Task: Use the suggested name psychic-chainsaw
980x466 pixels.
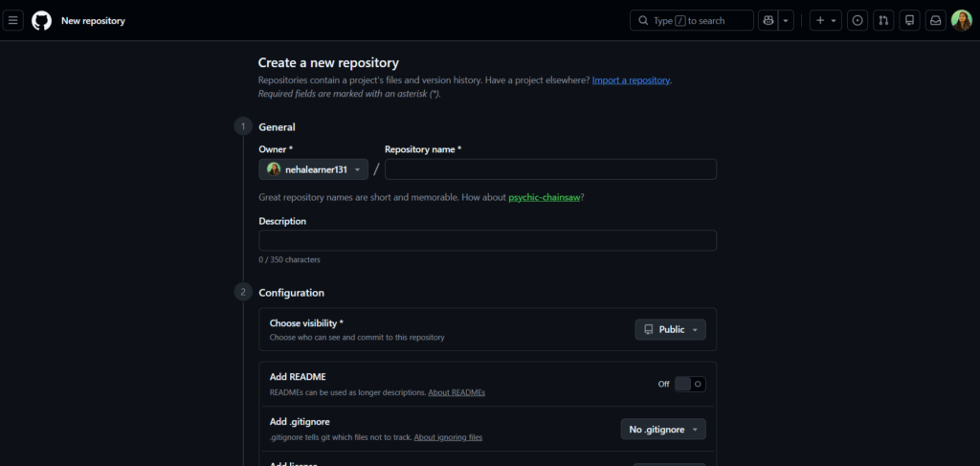Action: tap(545, 197)
